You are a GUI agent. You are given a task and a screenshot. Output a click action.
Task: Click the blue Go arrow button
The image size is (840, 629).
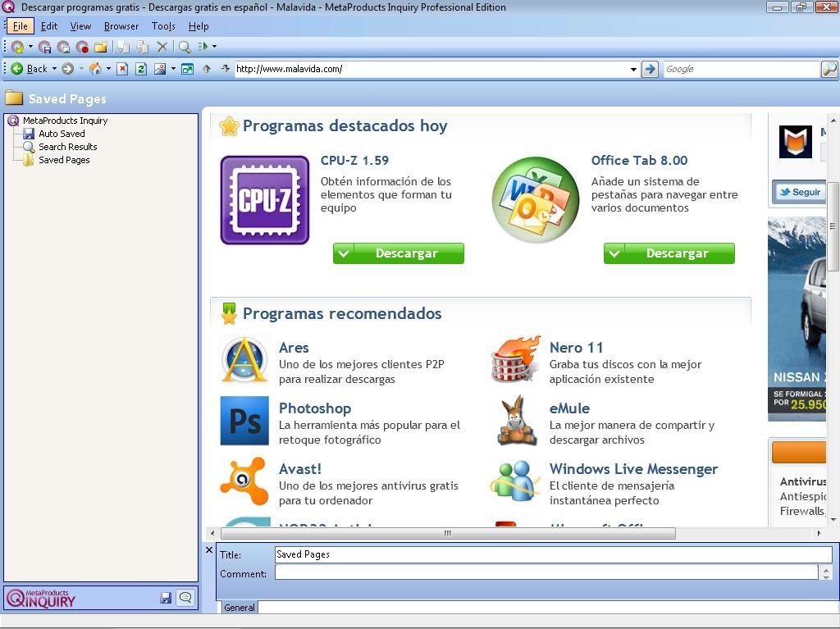tap(650, 69)
